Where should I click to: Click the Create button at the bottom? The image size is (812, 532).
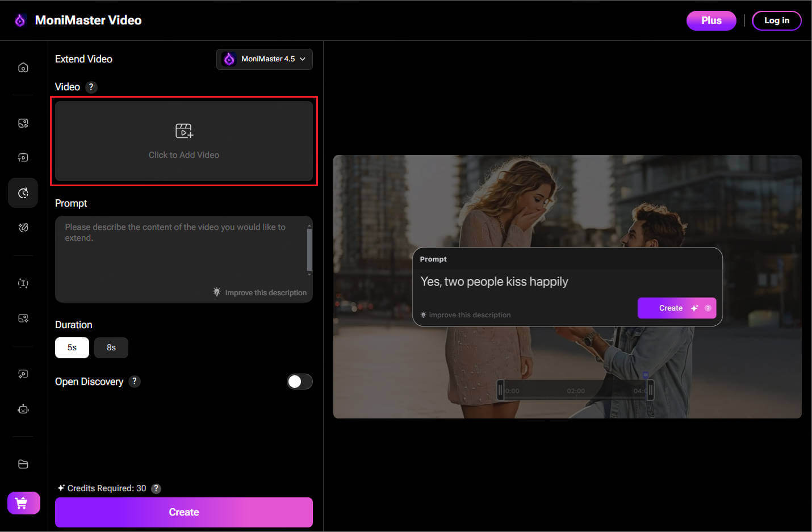point(183,512)
